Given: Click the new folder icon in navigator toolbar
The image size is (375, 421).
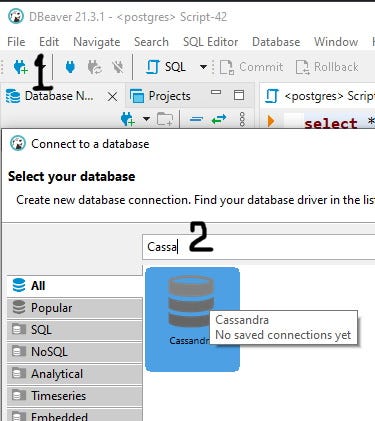Looking at the screenshot, I should pos(165,119).
